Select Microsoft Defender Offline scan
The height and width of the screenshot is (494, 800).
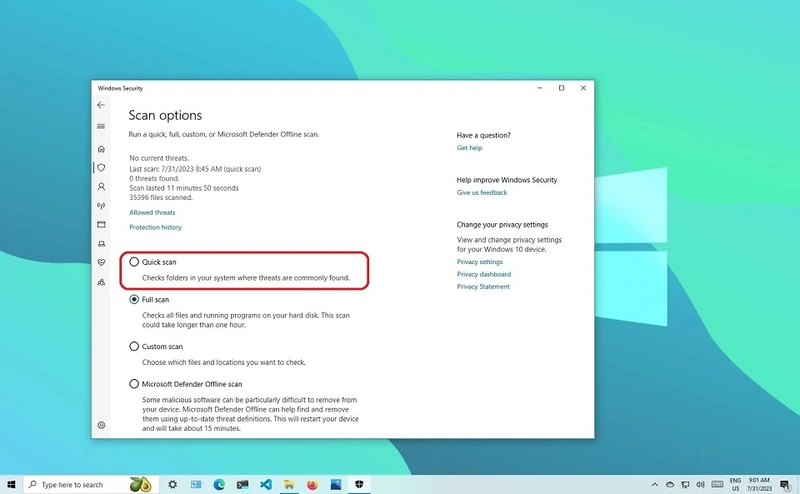(134, 384)
